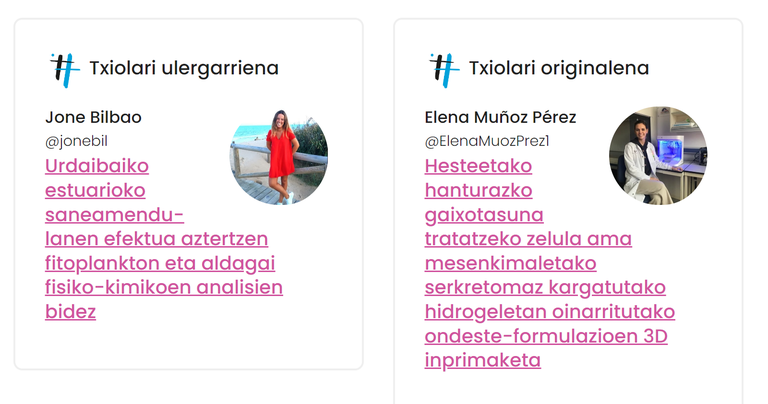Click the word inprimaketa ending Elena's link
768x404 pixels.
tap(482, 360)
